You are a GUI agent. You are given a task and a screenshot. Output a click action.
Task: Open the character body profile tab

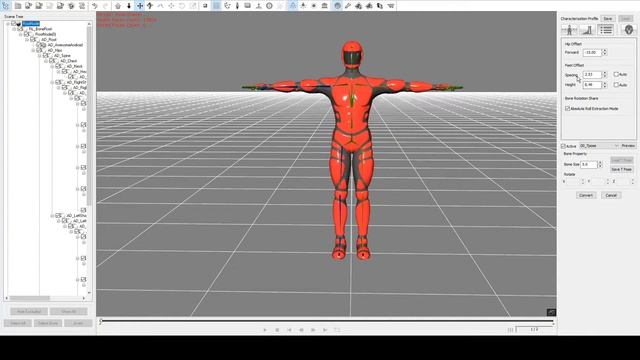[569, 30]
